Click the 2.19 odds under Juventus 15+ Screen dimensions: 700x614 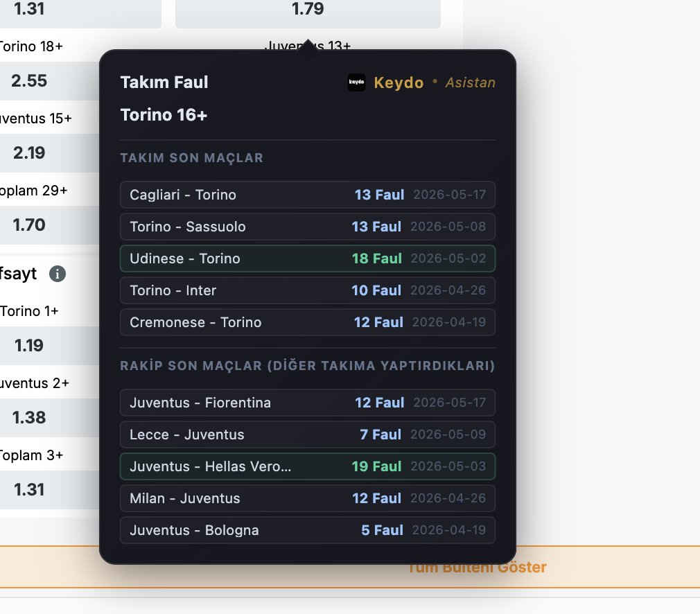pyautogui.click(x=49, y=153)
